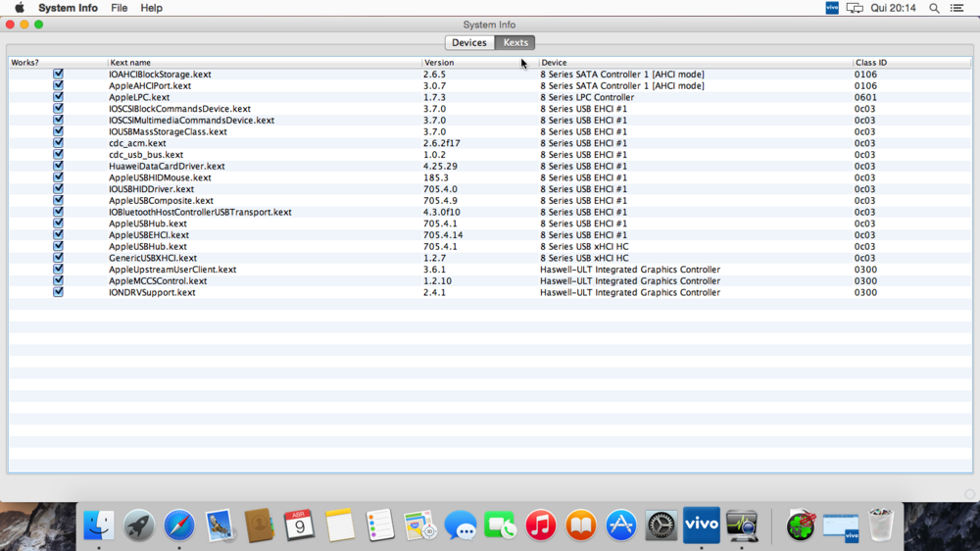Open the App Store dock icon
The height and width of the screenshot is (551, 980).
click(621, 526)
